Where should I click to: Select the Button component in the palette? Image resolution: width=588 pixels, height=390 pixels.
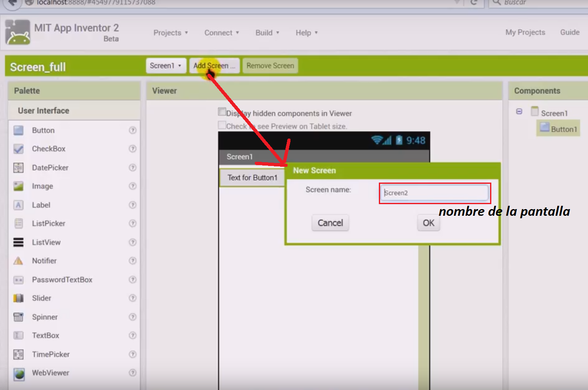[x=19, y=130]
